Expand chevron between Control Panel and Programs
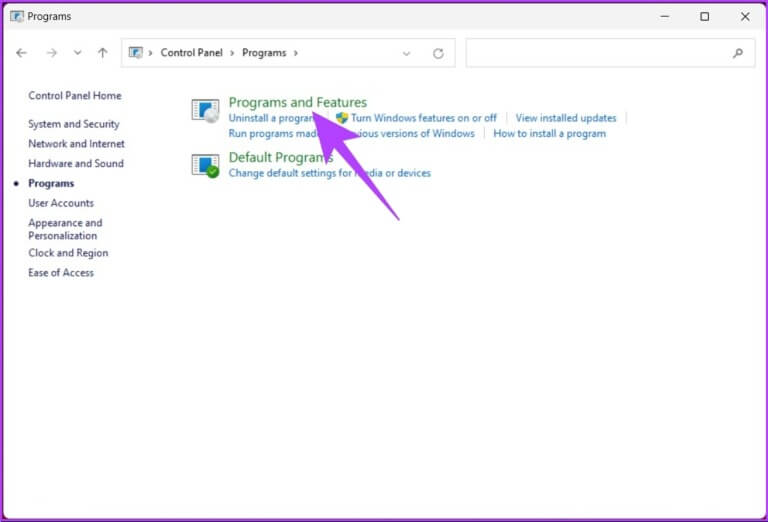The image size is (768, 522). point(232,53)
